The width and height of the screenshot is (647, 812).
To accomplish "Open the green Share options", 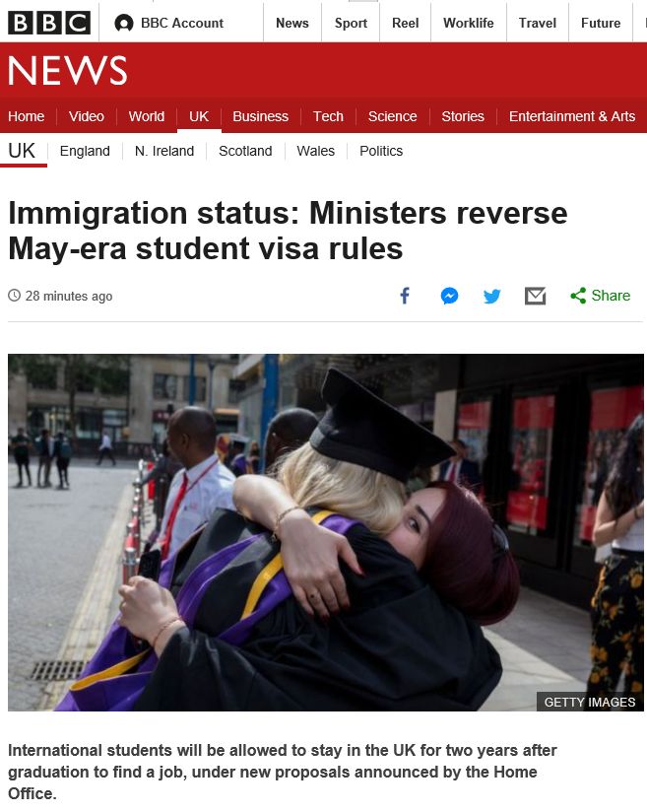I will pyautogui.click(x=601, y=296).
